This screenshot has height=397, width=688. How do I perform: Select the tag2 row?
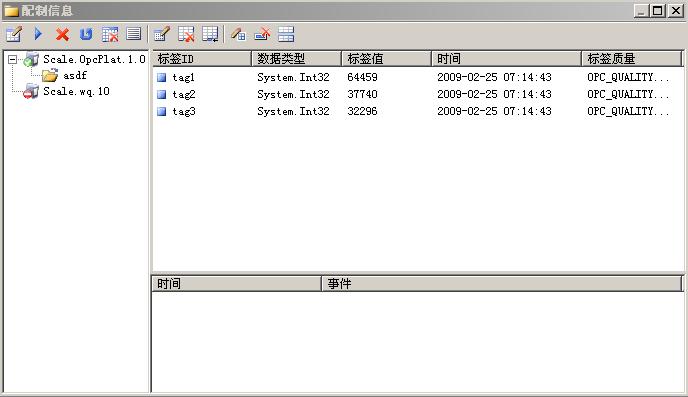[x=418, y=94]
